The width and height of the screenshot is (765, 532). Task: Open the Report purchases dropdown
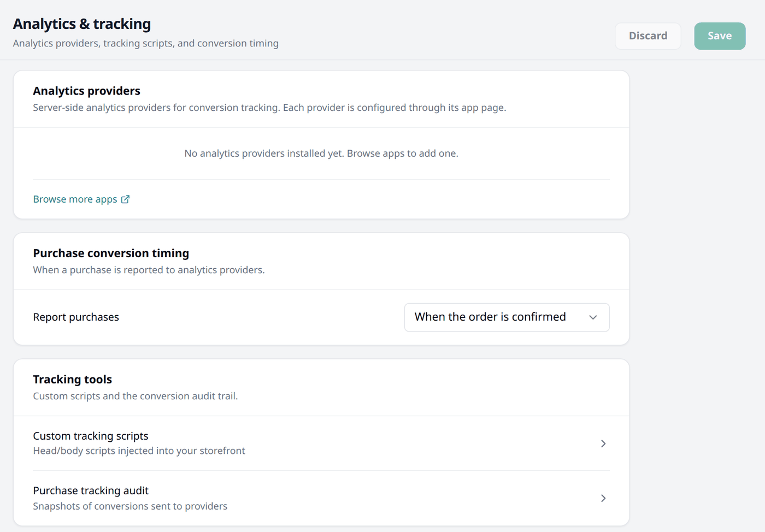(x=507, y=317)
